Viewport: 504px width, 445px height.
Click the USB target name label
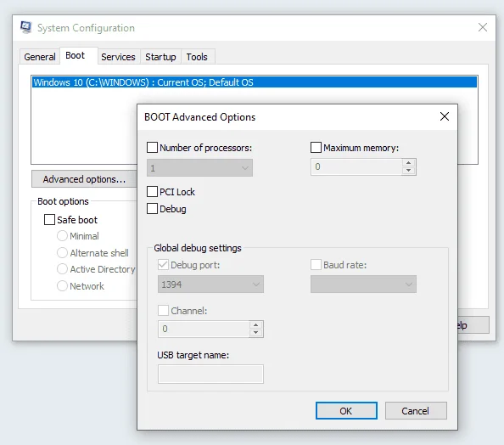[193, 355]
